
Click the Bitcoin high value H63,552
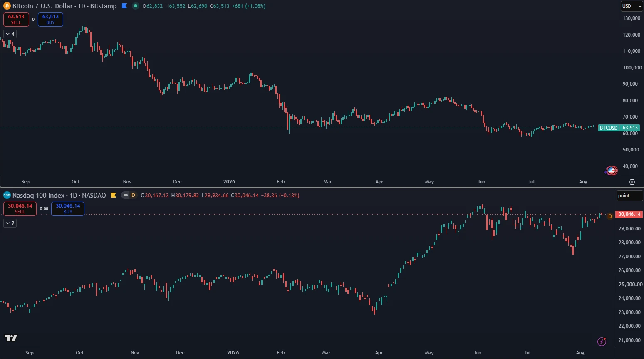(x=175, y=6)
